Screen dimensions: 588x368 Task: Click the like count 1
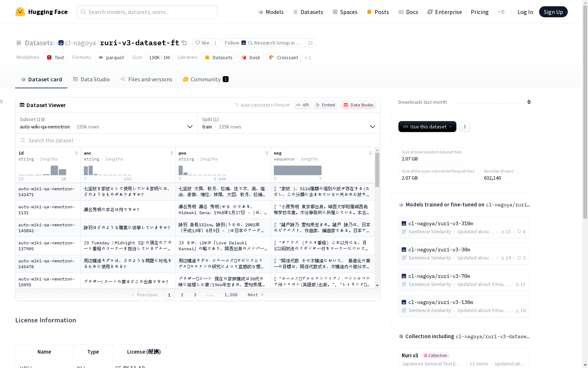pos(215,43)
